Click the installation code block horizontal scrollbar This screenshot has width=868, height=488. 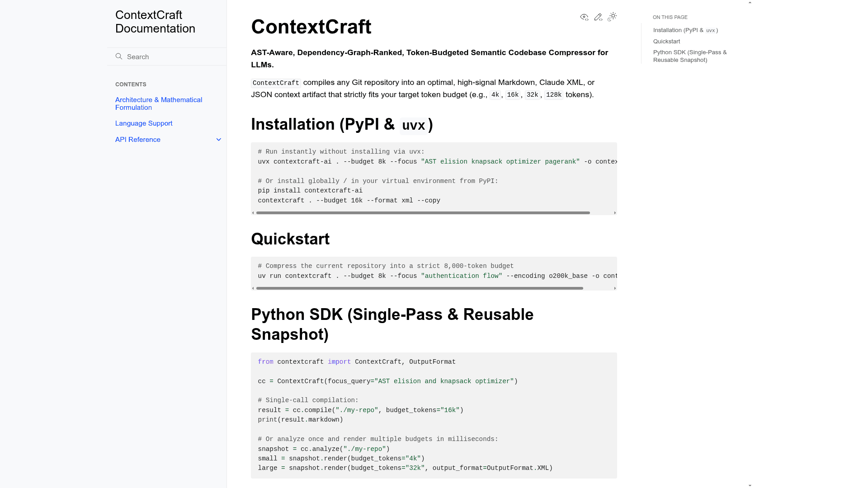click(x=423, y=213)
